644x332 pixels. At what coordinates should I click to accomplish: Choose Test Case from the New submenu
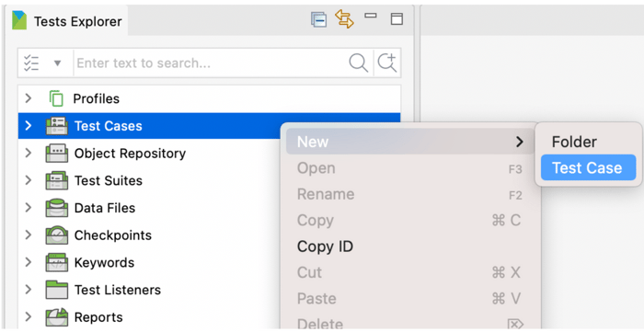(x=588, y=167)
